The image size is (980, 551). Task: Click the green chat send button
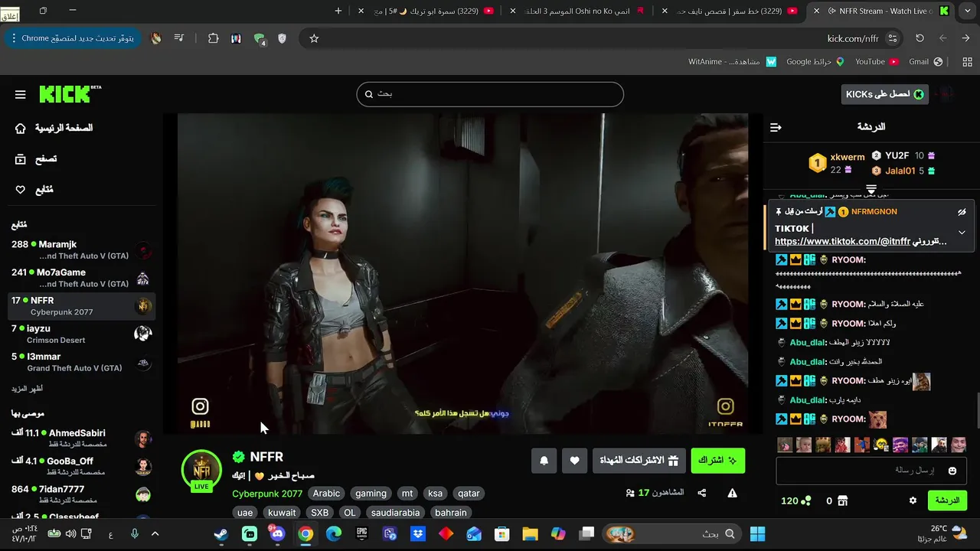pyautogui.click(x=947, y=500)
